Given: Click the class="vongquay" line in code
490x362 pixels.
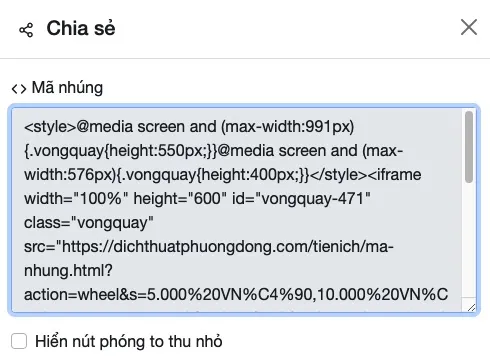Looking at the screenshot, I should tap(89, 223).
